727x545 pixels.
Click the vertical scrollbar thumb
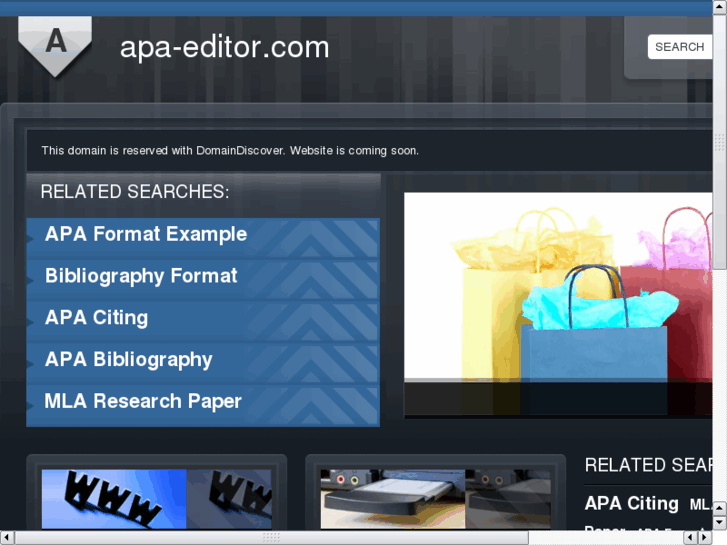720,142
